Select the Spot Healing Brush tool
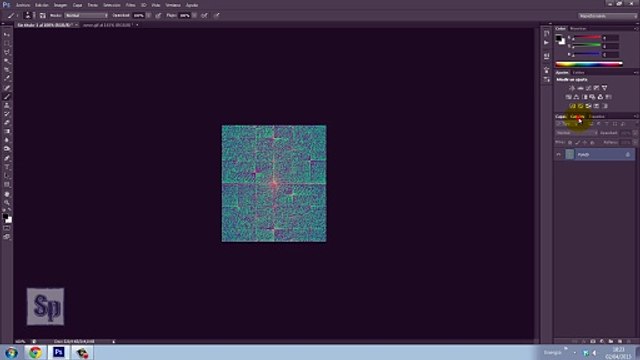Screen dimensions: 640x360 (x=7, y=88)
